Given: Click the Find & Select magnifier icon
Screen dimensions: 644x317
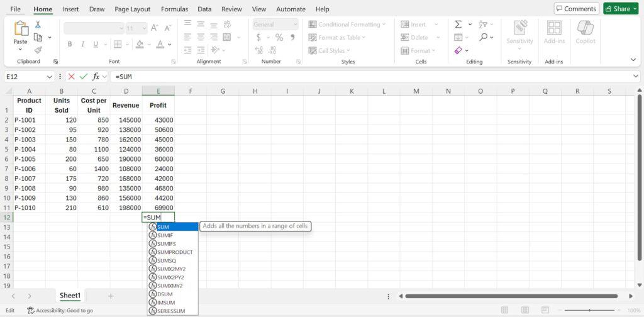Looking at the screenshot, I should 483,37.
